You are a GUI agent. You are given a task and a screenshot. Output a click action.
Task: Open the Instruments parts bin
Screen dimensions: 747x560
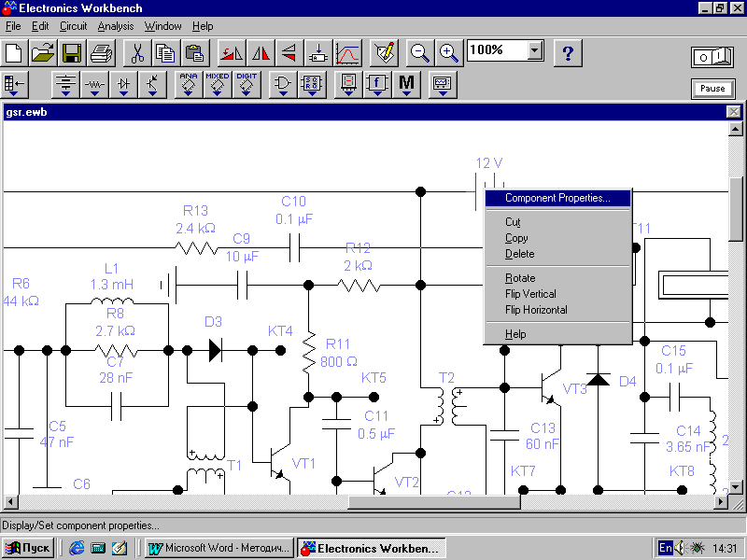click(442, 85)
